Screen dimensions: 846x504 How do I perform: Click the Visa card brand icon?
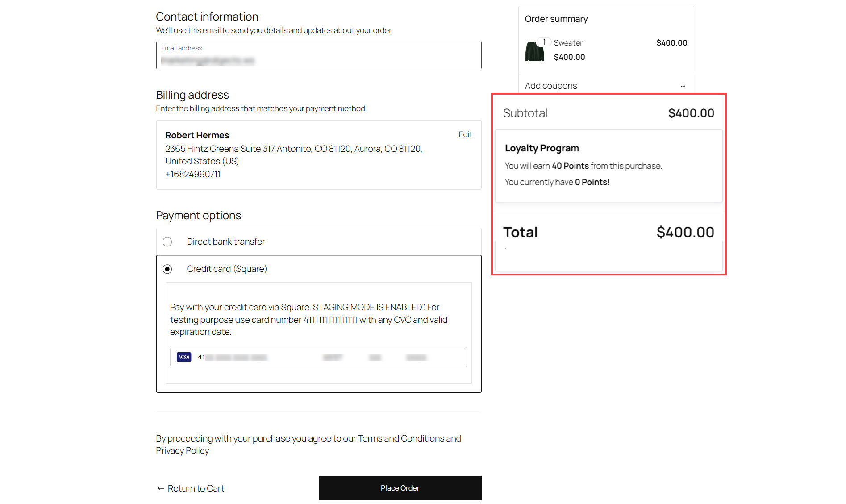click(x=184, y=357)
